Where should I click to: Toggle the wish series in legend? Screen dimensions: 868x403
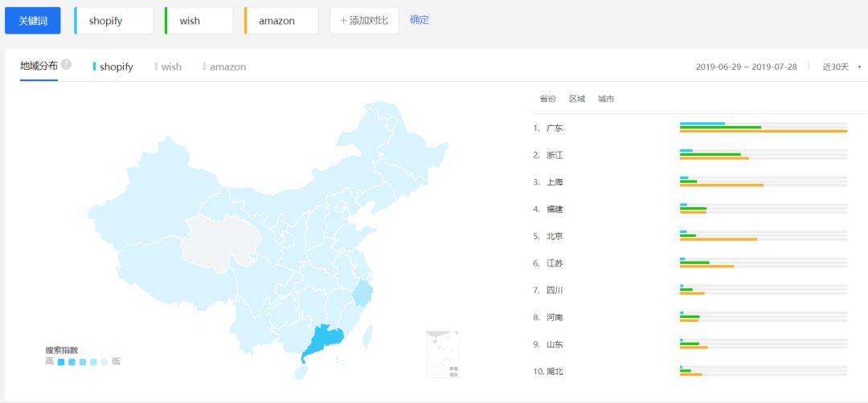tap(168, 67)
